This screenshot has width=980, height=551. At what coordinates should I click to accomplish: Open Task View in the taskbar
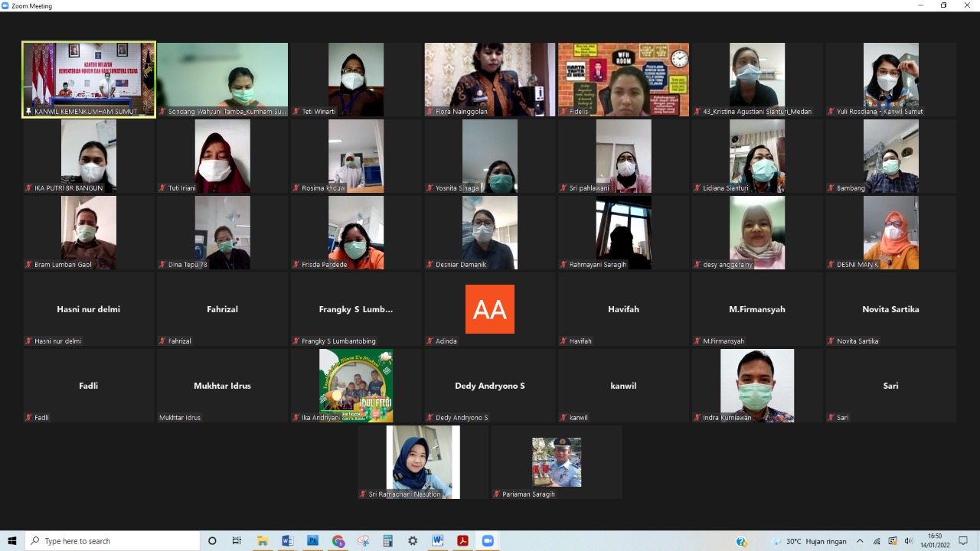(237, 541)
